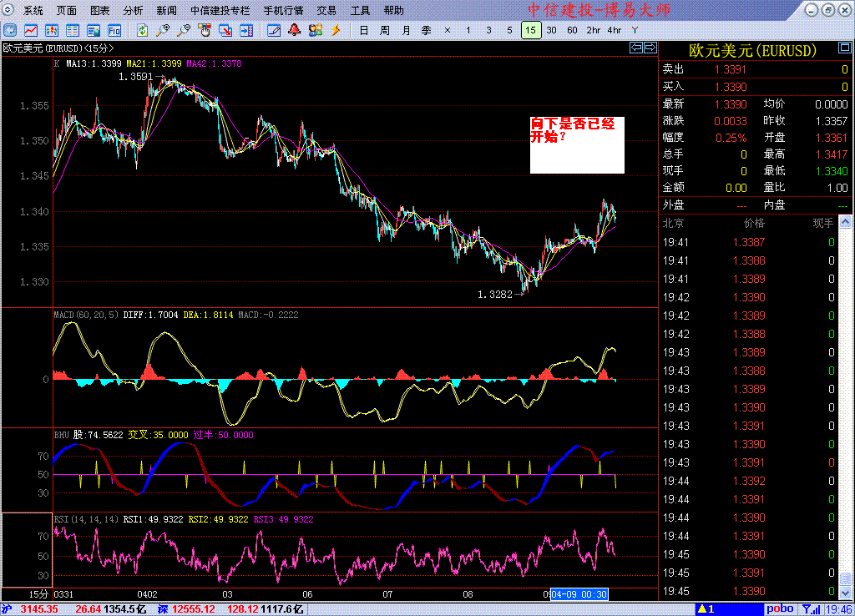Viewport: 855px width, 616px height.
Task: Open the 页面 menu
Action: 67,10
